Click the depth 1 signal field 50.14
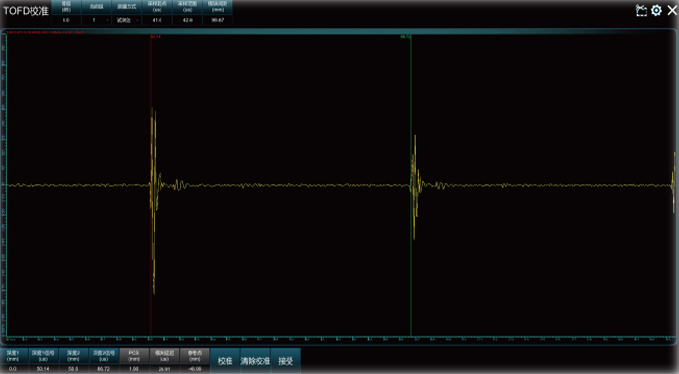Image resolution: width=679 pixels, height=374 pixels. [x=43, y=369]
